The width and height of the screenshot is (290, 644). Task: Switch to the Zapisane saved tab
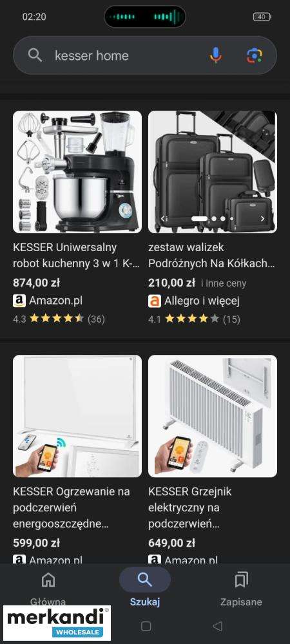pos(241,588)
